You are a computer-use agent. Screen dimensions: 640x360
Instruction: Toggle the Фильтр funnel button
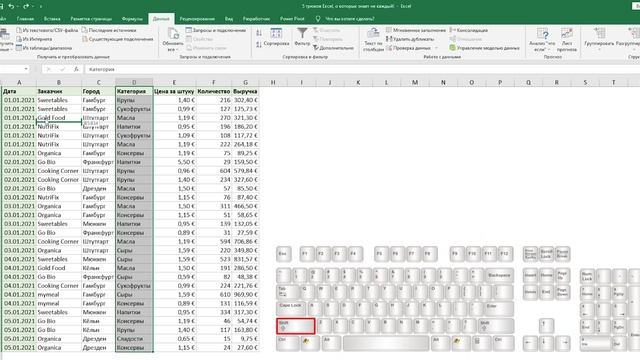coord(302,36)
